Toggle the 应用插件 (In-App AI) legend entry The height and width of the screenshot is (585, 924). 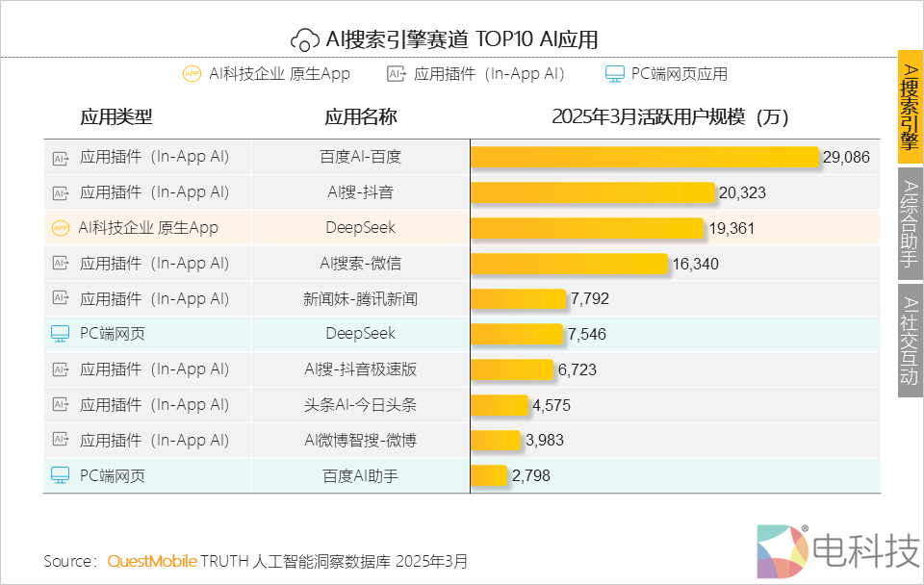pos(477,73)
